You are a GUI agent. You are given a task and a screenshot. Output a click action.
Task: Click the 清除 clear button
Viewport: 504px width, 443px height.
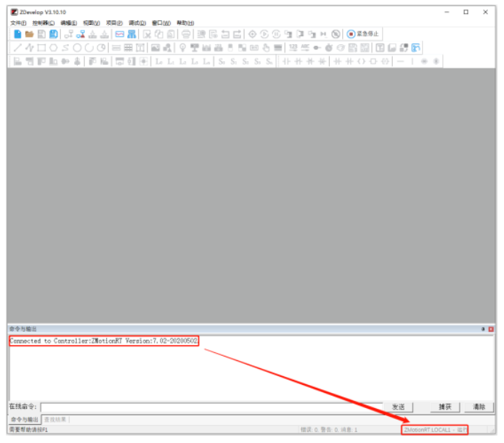coord(479,407)
